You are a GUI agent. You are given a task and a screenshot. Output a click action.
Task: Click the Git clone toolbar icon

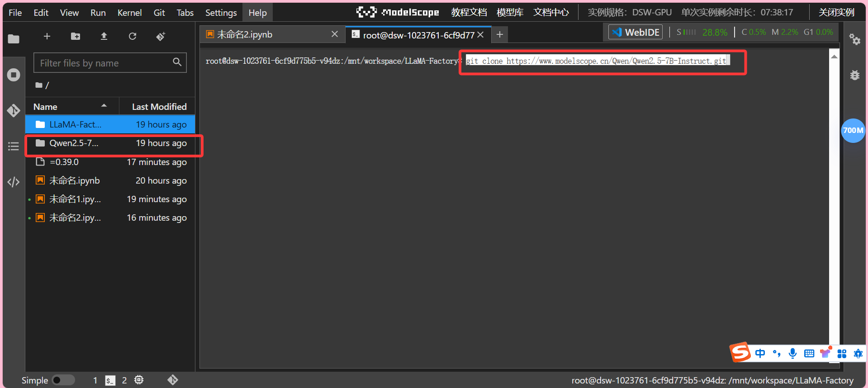click(161, 36)
